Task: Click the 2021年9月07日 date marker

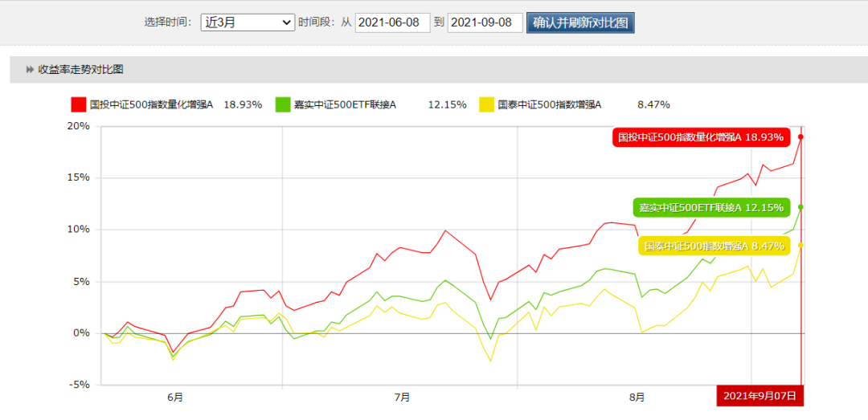Action: pos(759,395)
